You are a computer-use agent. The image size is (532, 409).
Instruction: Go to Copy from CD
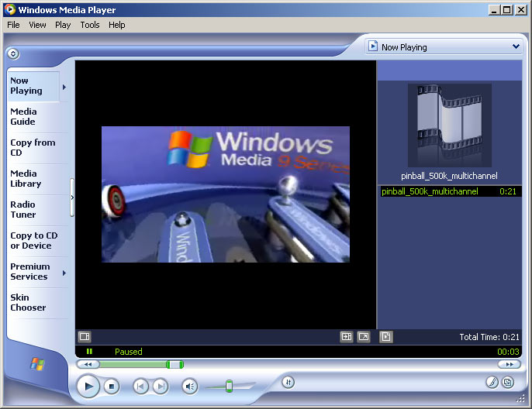[33, 147]
